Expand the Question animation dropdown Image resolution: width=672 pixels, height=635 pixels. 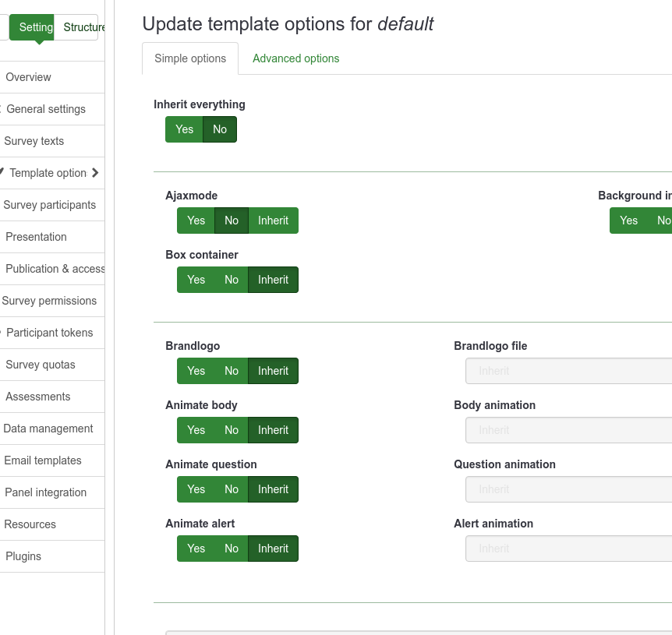pos(568,489)
